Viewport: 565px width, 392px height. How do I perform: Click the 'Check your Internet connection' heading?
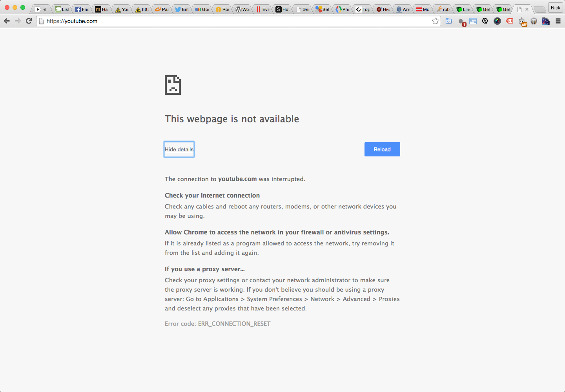(212, 195)
